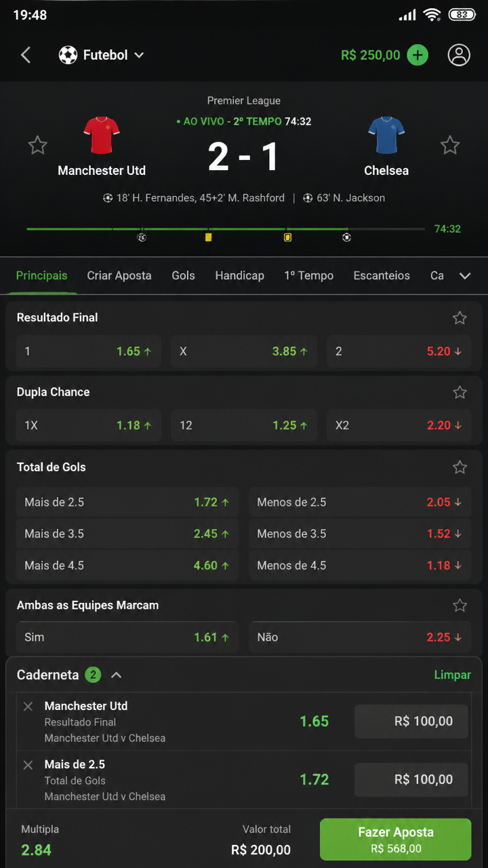Favorite Manchester Utd with its star
Viewport: 488px width, 868px height.
[x=37, y=144]
